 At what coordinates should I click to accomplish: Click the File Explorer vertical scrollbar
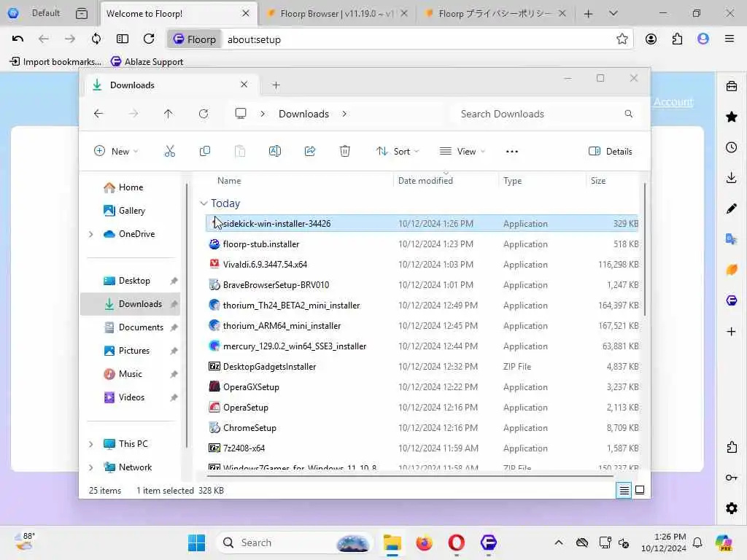(645, 249)
